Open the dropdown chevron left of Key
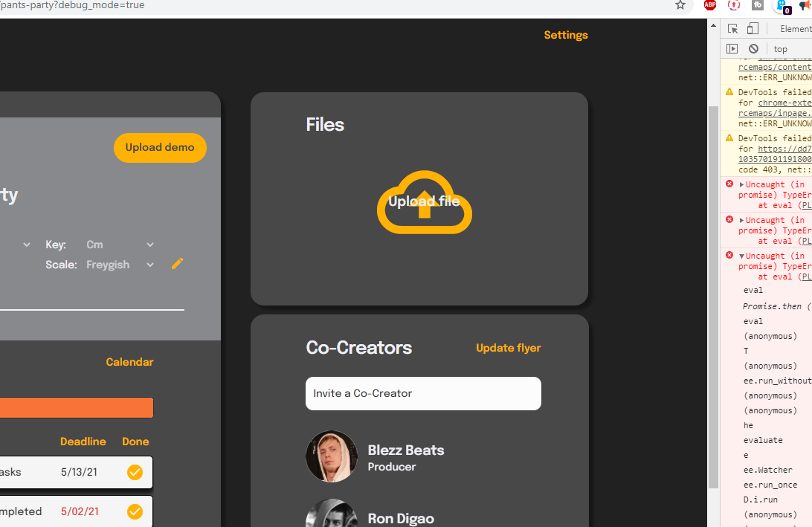 coord(27,245)
